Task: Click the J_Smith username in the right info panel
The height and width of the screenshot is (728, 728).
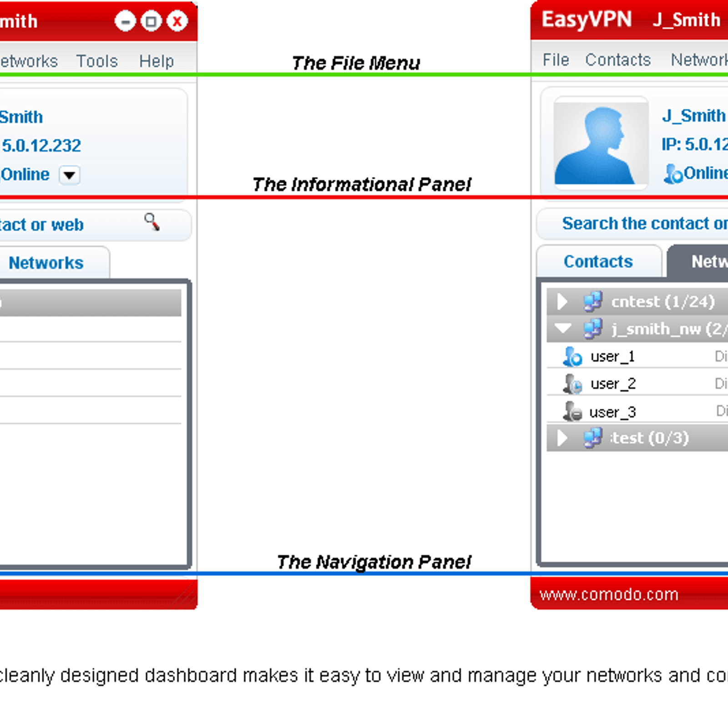Action: pyautogui.click(x=694, y=116)
